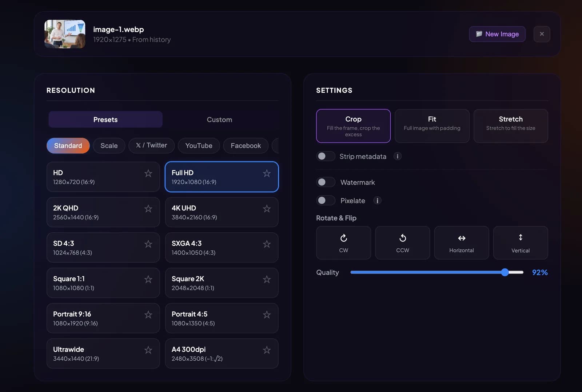
Task: Favorite the Square 1:1 star icon
Action: click(x=148, y=279)
